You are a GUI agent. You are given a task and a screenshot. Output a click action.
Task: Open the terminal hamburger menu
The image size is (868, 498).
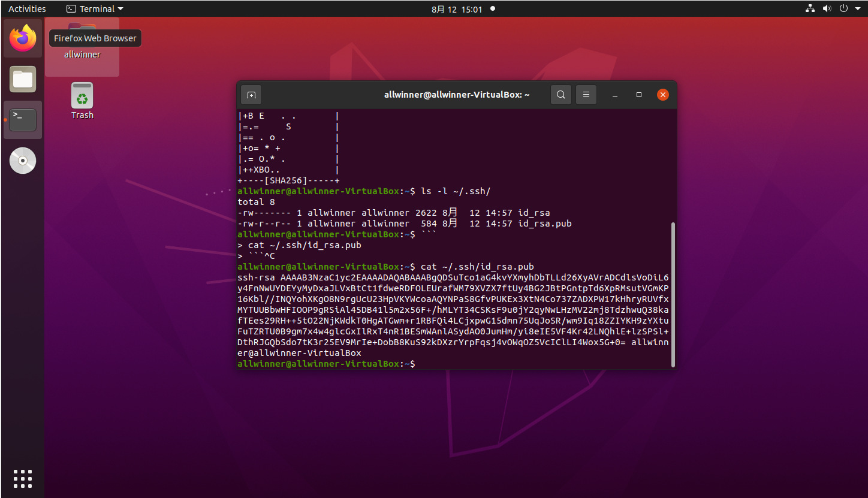coord(586,95)
